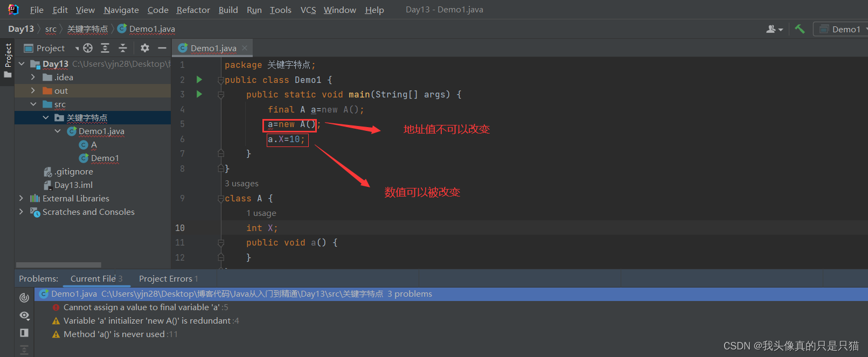
Task: Open the Edit menu
Action: point(60,10)
